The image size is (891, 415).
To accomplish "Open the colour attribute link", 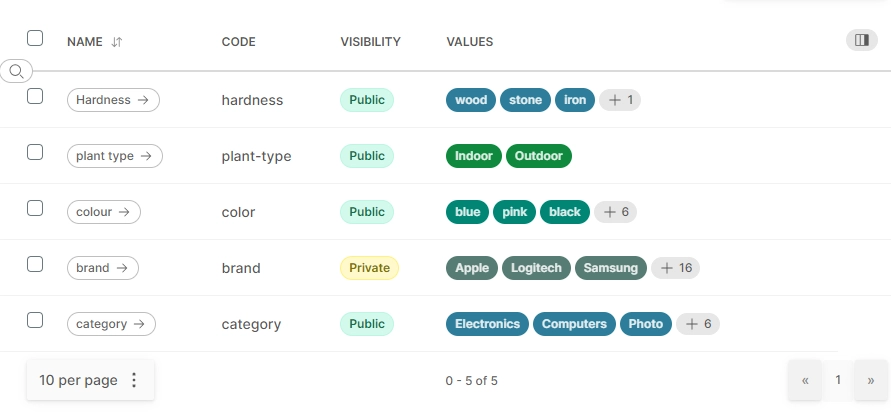I will [103, 212].
